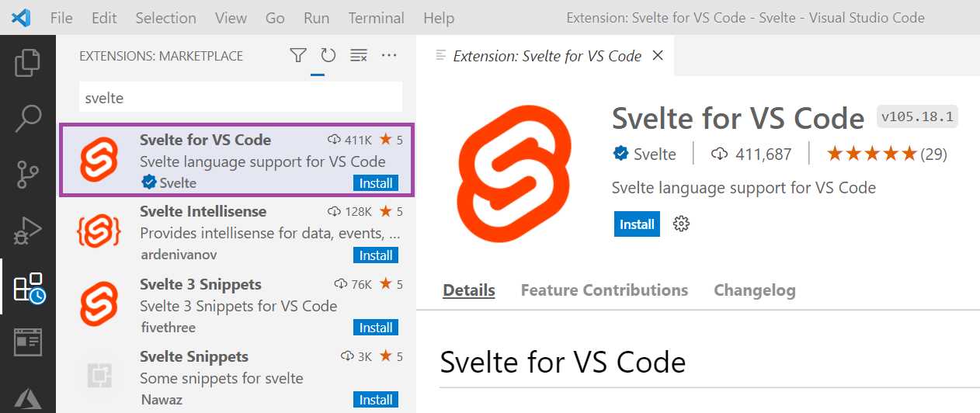Click the Svelte 3 Snippets extension icon

tap(99, 304)
